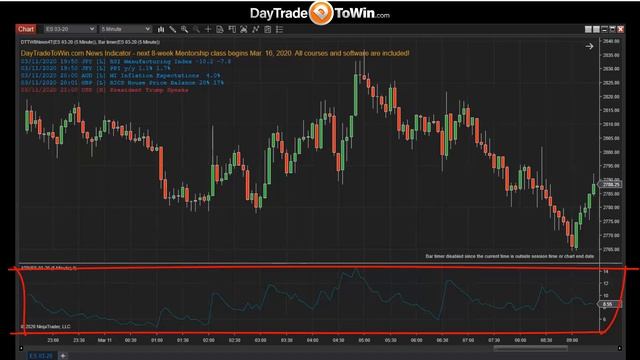Click the indicators icon

[x=244, y=29]
